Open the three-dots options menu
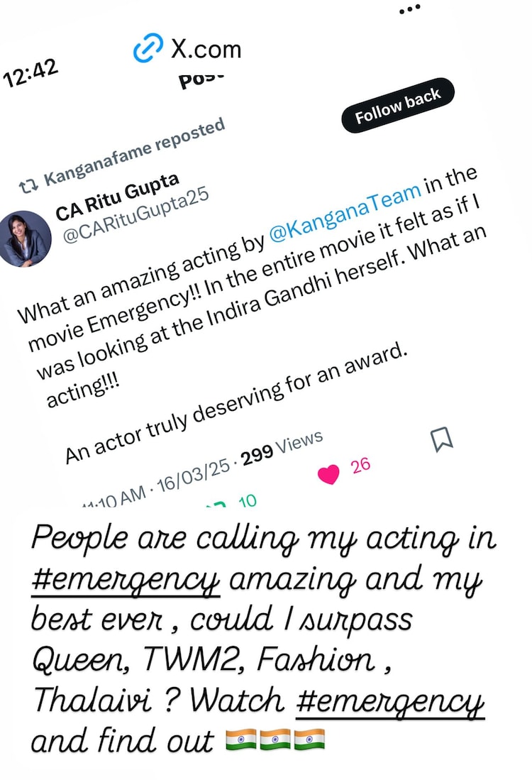 [410, 10]
